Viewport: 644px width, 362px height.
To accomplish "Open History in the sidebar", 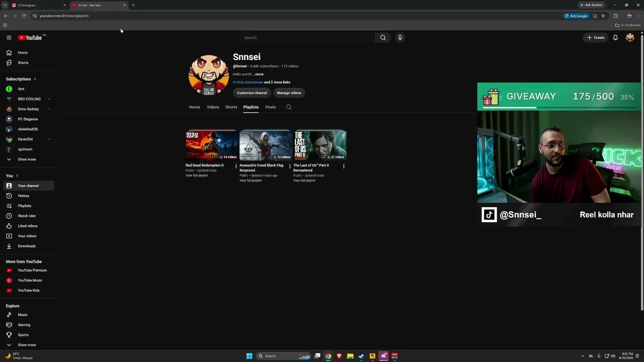I will (29, 196).
